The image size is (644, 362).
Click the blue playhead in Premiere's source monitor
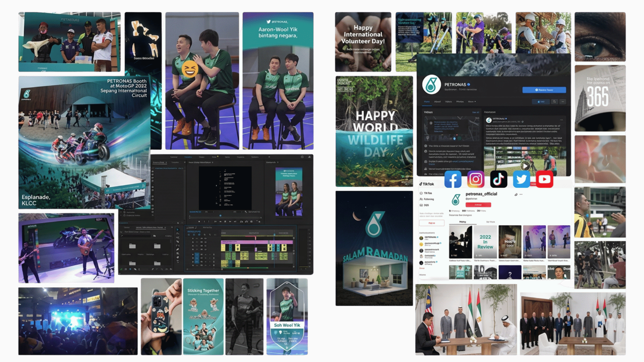tap(220, 216)
